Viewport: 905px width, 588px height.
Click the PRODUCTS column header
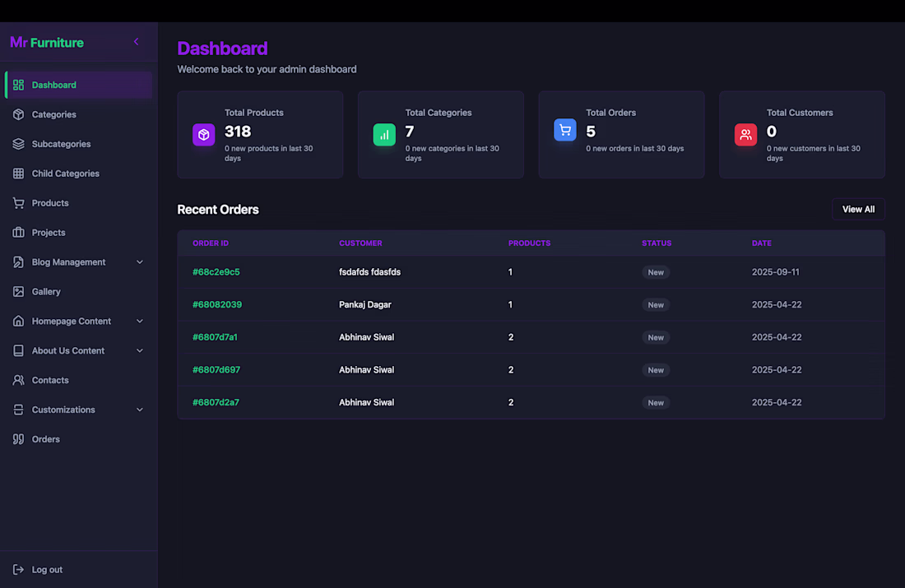tap(529, 243)
